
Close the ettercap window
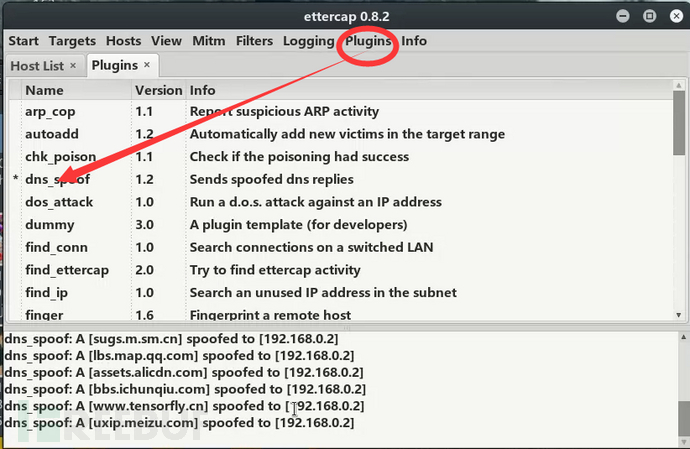click(676, 16)
